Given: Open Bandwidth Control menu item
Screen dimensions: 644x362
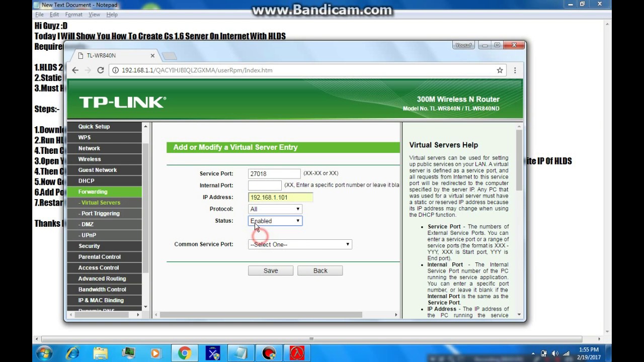Looking at the screenshot, I should click(x=105, y=290).
